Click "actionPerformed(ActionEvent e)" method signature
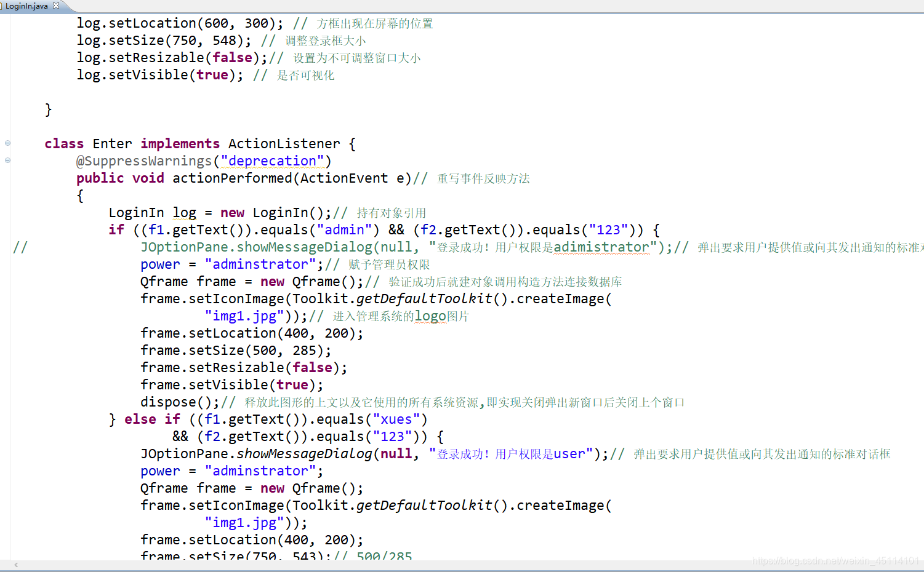The height and width of the screenshot is (572, 924). coord(292,178)
